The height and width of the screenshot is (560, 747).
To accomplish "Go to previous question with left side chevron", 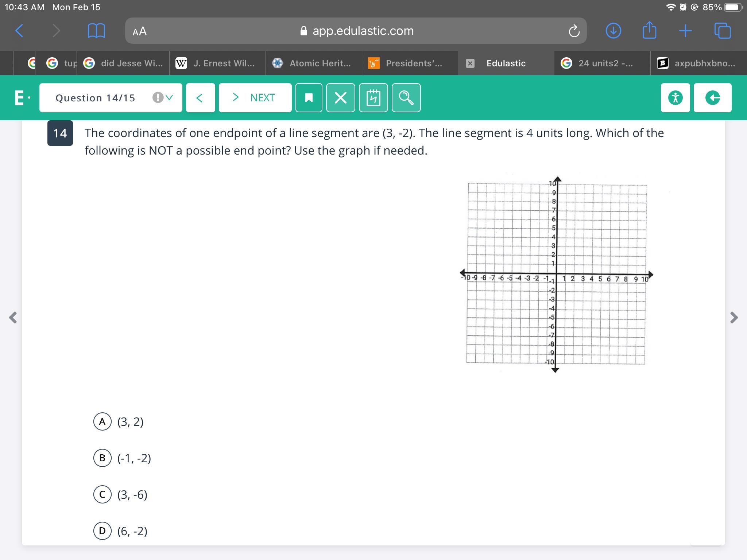I will click(13, 317).
